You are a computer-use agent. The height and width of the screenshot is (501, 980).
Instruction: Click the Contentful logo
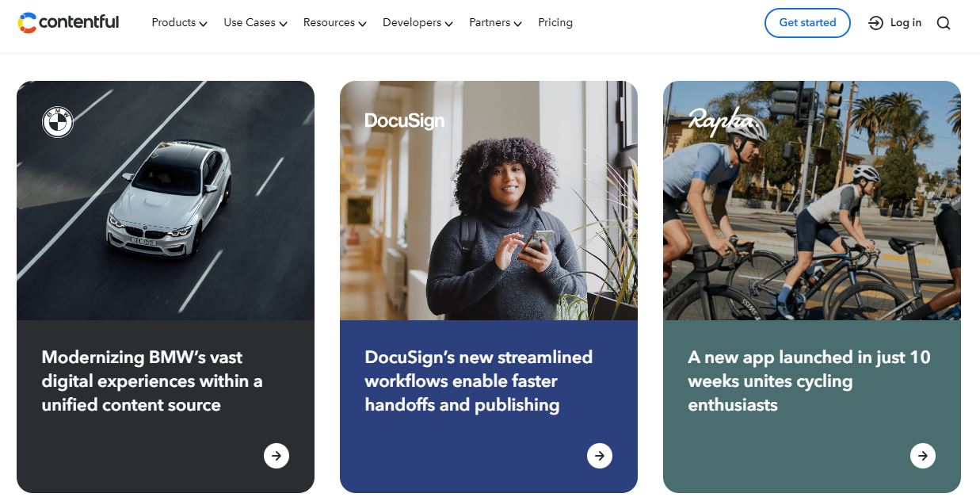(68, 23)
